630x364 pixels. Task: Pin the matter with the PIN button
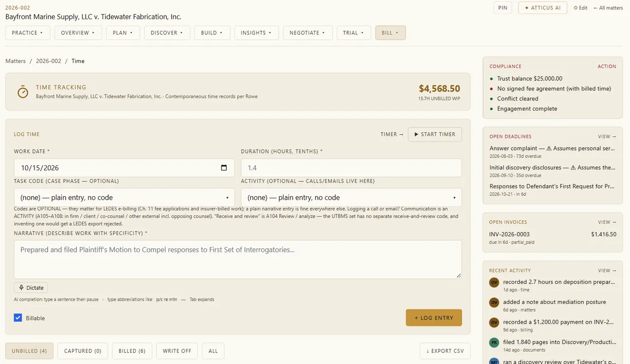(503, 8)
